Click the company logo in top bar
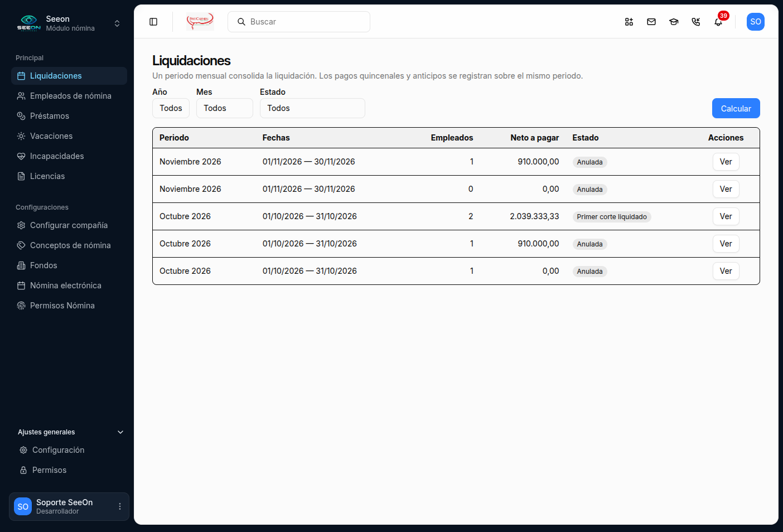 coord(200,22)
